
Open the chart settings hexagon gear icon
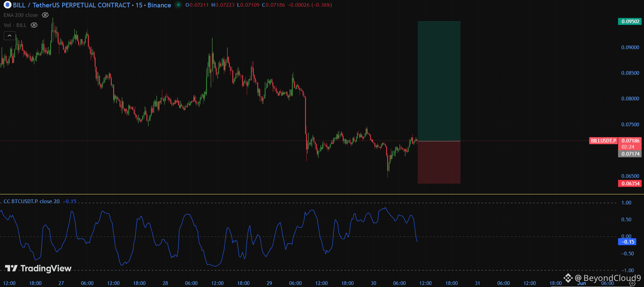632,283
